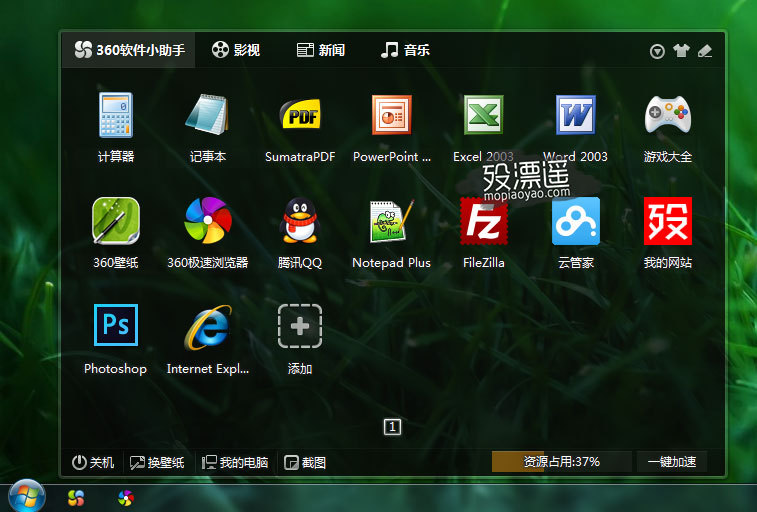Open 游戏大全 game controller icon
This screenshot has height=512, width=757.
668,115
